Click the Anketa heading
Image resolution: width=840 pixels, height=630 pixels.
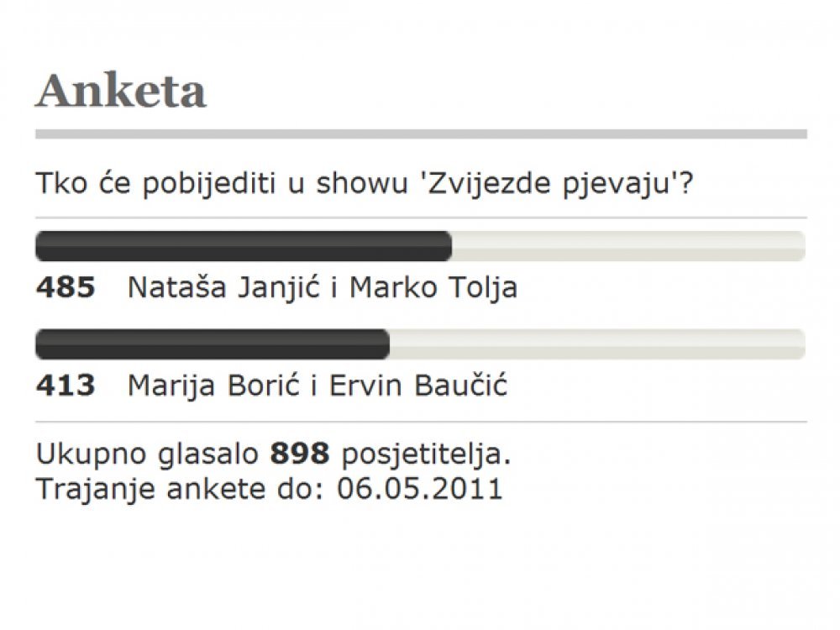(121, 91)
